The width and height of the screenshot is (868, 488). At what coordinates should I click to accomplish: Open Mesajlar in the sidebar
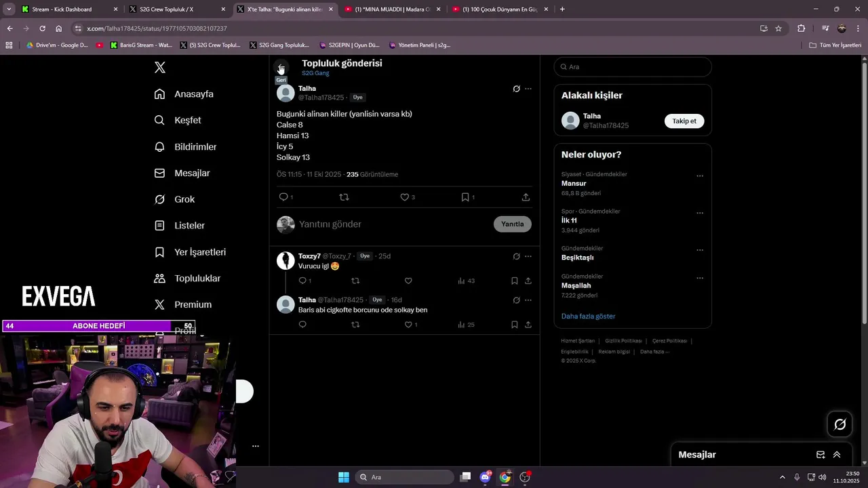tap(182, 173)
